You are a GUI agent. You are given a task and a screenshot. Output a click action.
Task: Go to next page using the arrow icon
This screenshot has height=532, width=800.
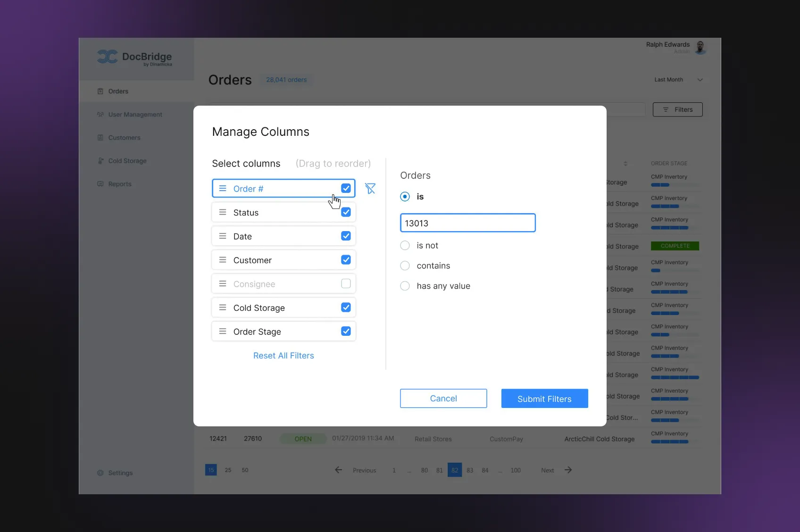[568, 470]
